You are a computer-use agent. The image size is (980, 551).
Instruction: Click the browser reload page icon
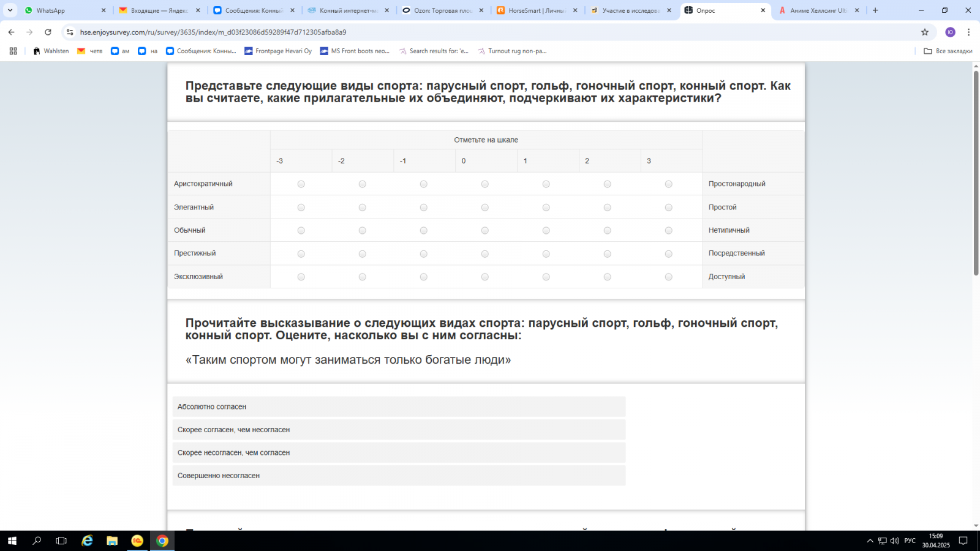(x=48, y=32)
